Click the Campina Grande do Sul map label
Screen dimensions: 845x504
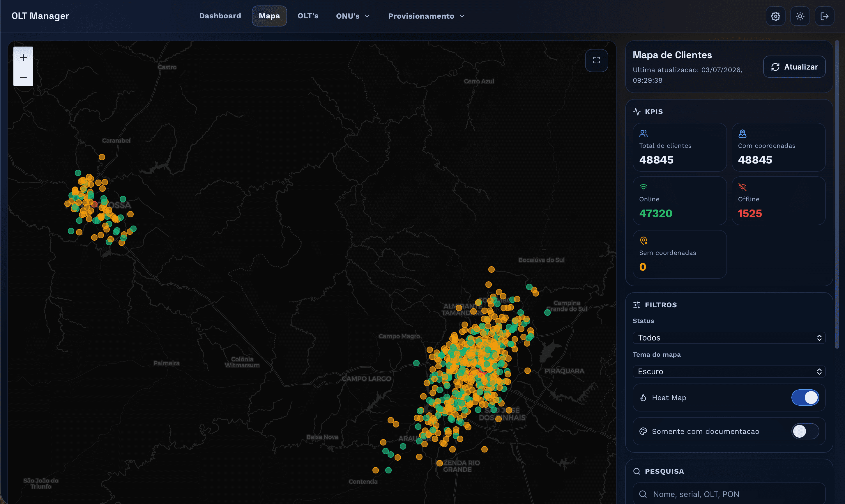coord(566,306)
